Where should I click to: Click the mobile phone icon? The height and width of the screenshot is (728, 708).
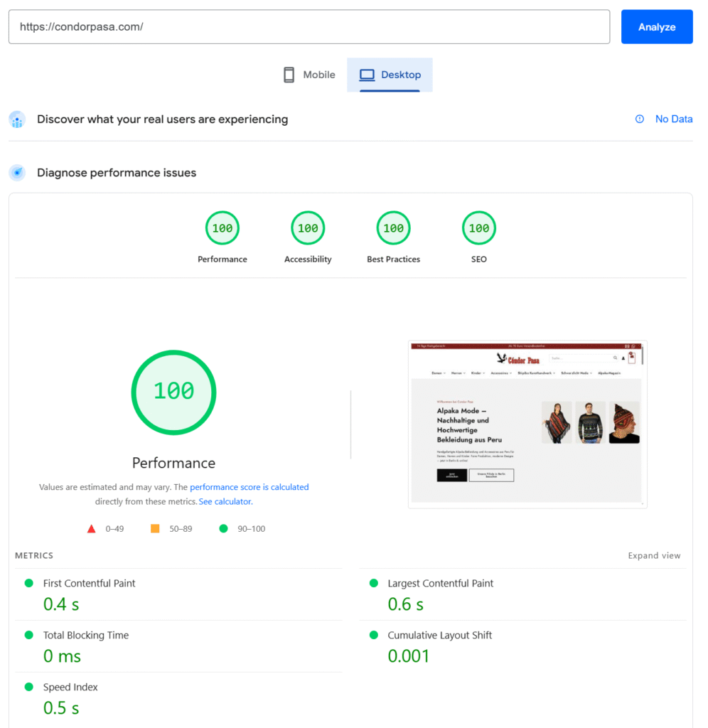[289, 75]
